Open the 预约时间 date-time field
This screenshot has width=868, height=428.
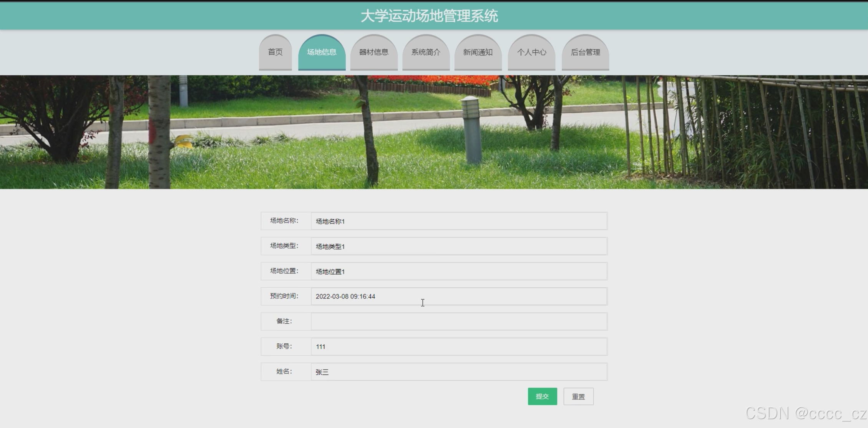459,296
